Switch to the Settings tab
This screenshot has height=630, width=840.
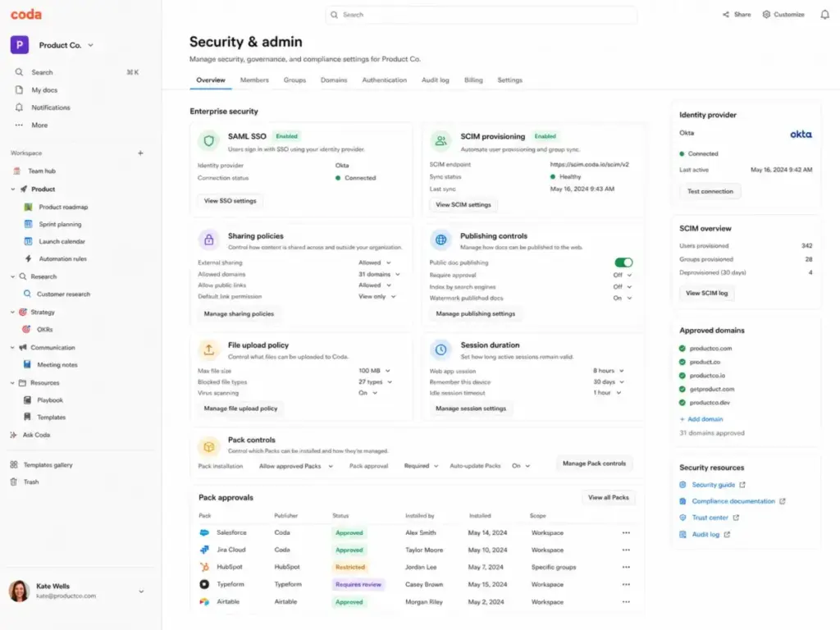510,80
